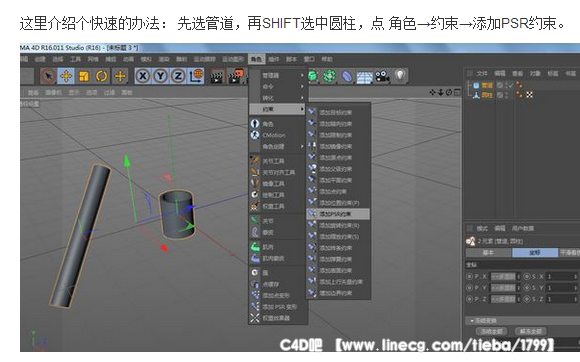Collapse the 冻结变换 section triangle
The height and width of the screenshot is (362, 580).
click(472, 321)
